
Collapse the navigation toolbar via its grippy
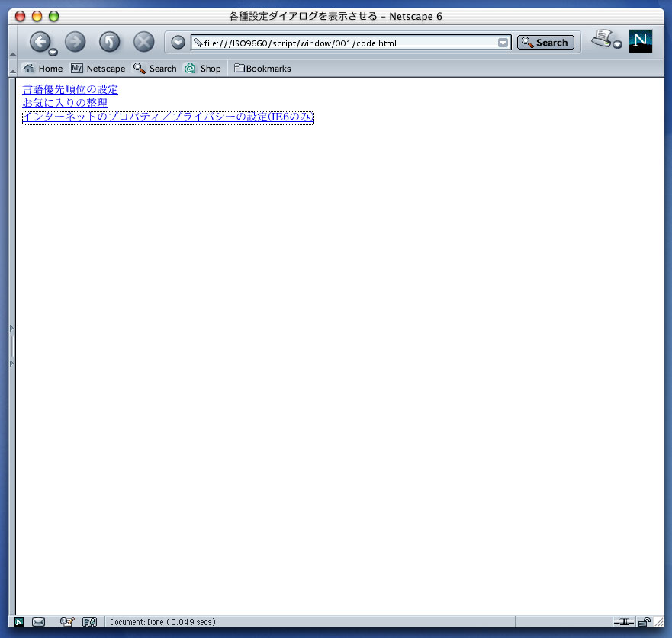pos(13,41)
